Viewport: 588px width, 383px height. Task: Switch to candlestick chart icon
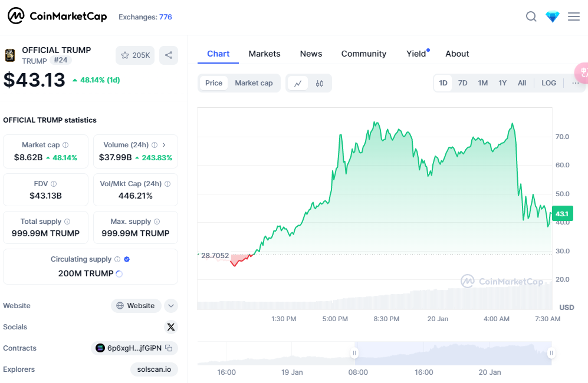coord(320,83)
